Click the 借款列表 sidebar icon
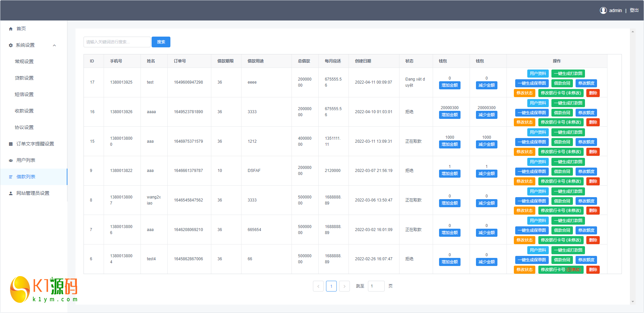This screenshot has height=313, width=644. pos(11,177)
